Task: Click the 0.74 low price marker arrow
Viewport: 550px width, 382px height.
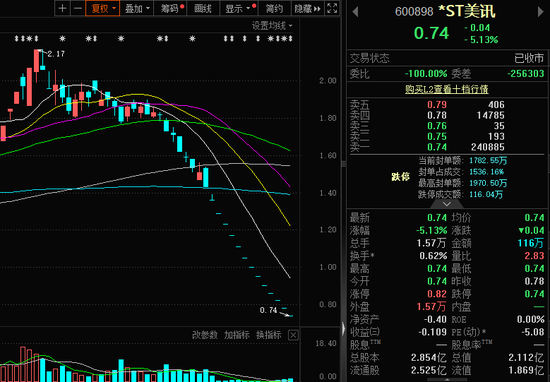Action: (x=285, y=314)
